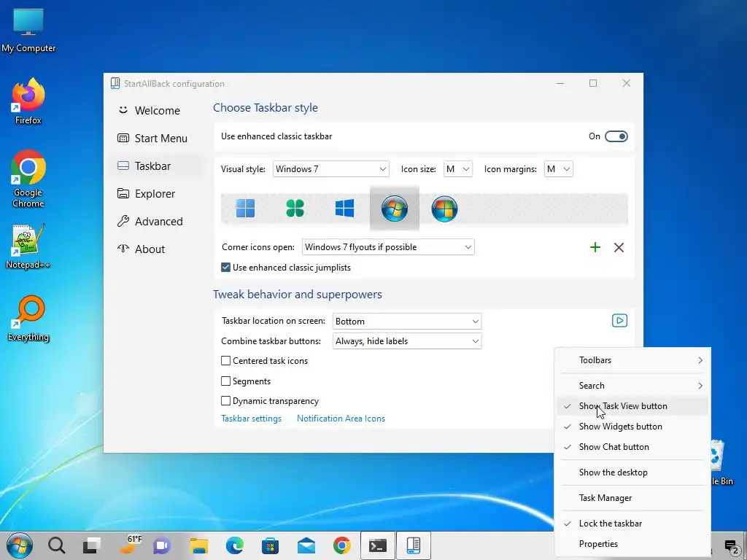Open Search magnifier on the taskbar
This screenshot has width=747, height=560.
coord(56,545)
